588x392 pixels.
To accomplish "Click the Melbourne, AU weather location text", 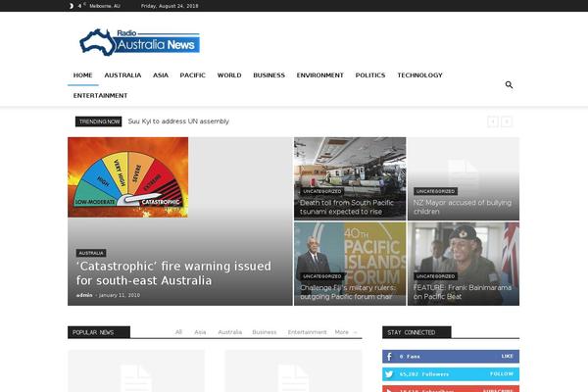I will click(105, 6).
